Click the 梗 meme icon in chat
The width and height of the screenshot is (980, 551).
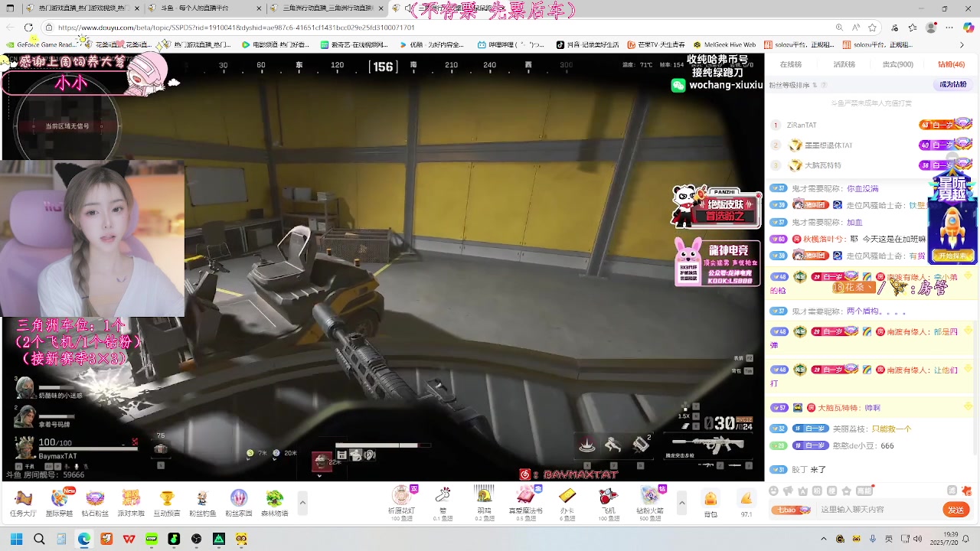coord(831,491)
